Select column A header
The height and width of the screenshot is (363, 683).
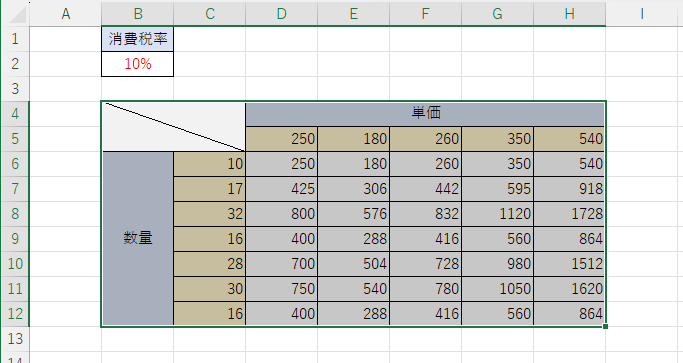(x=66, y=14)
